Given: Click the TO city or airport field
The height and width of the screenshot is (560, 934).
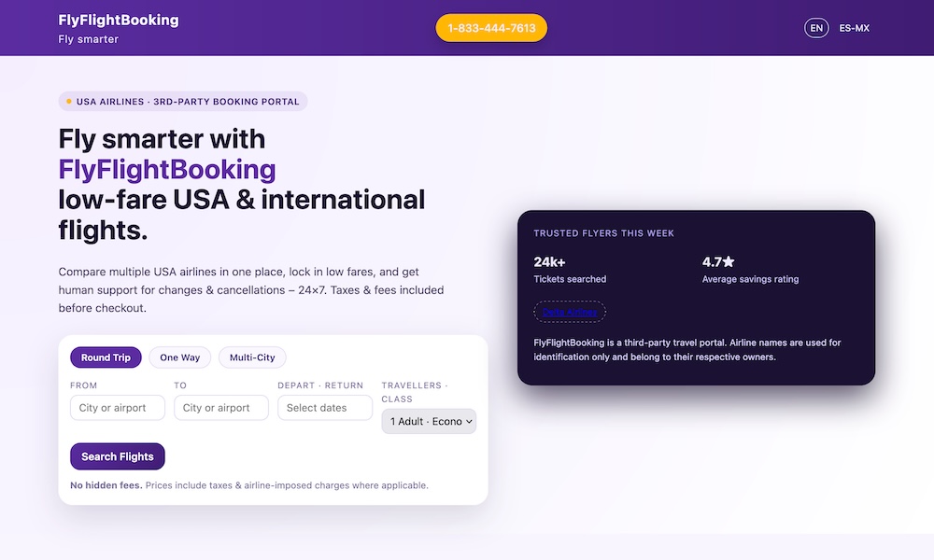Looking at the screenshot, I should (x=220, y=407).
